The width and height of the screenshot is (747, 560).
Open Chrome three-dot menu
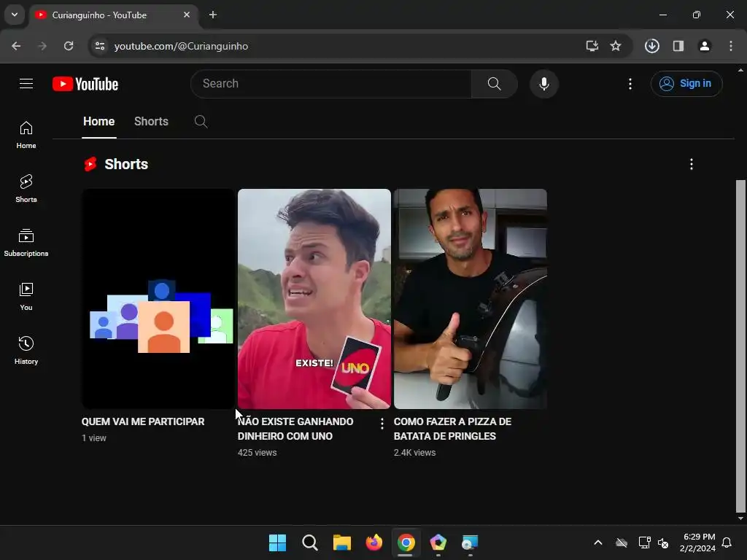coord(730,46)
